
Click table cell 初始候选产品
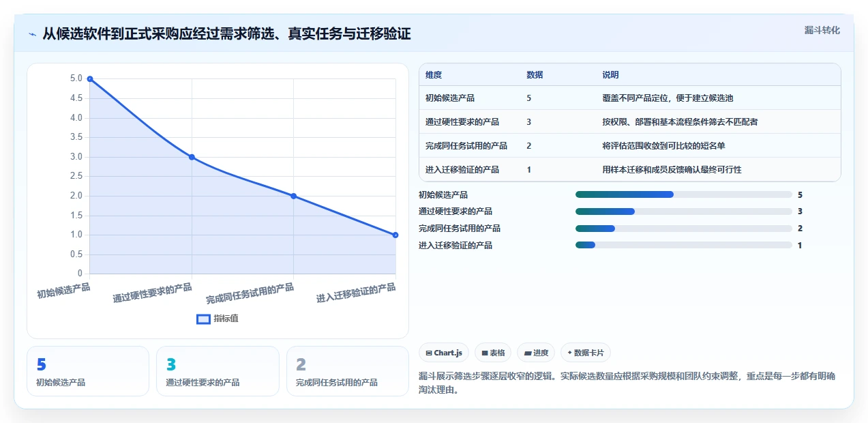pos(450,98)
